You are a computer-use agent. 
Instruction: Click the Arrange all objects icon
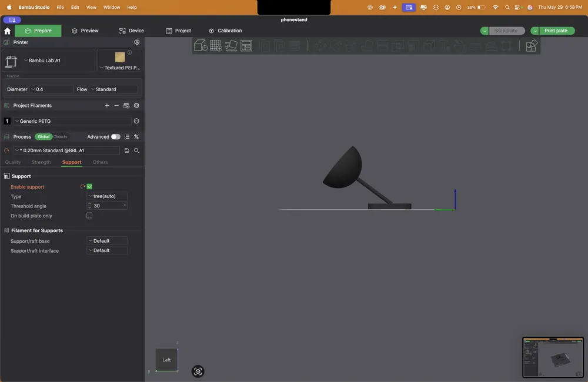click(x=246, y=46)
